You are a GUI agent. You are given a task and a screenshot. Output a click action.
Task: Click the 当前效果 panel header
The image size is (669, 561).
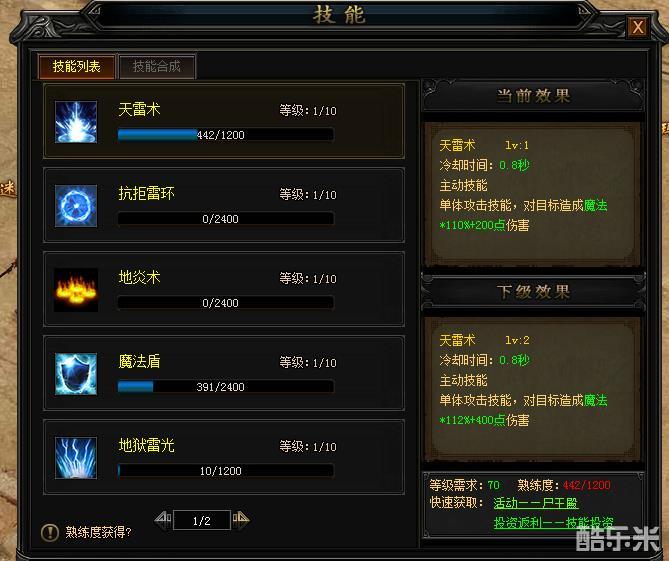tap(533, 96)
